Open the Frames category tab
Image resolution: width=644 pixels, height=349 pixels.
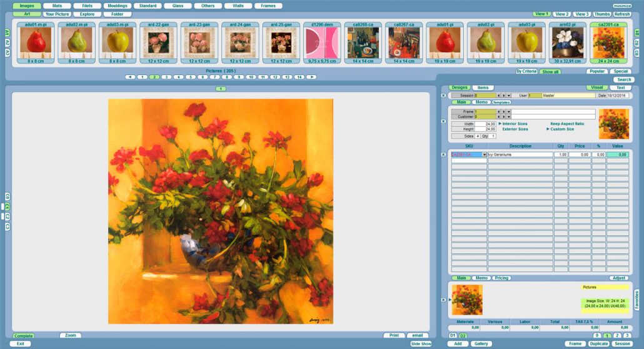click(x=268, y=6)
